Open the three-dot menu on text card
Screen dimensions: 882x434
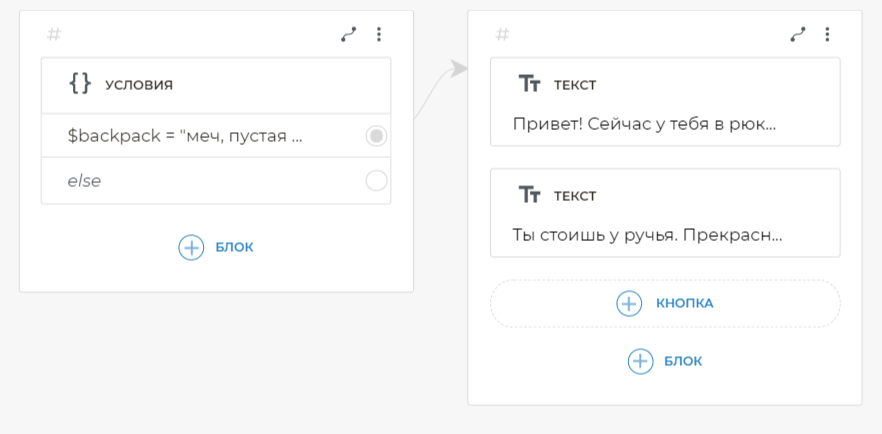coord(827,34)
